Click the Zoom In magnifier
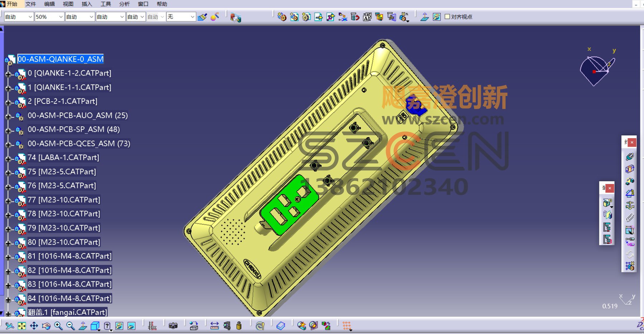This screenshot has height=334, width=644. click(x=58, y=325)
